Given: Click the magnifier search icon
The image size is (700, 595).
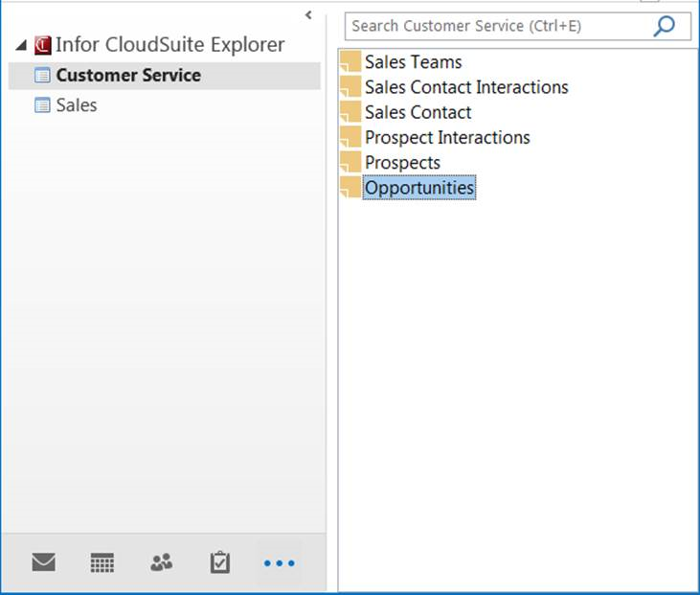Looking at the screenshot, I should [664, 26].
